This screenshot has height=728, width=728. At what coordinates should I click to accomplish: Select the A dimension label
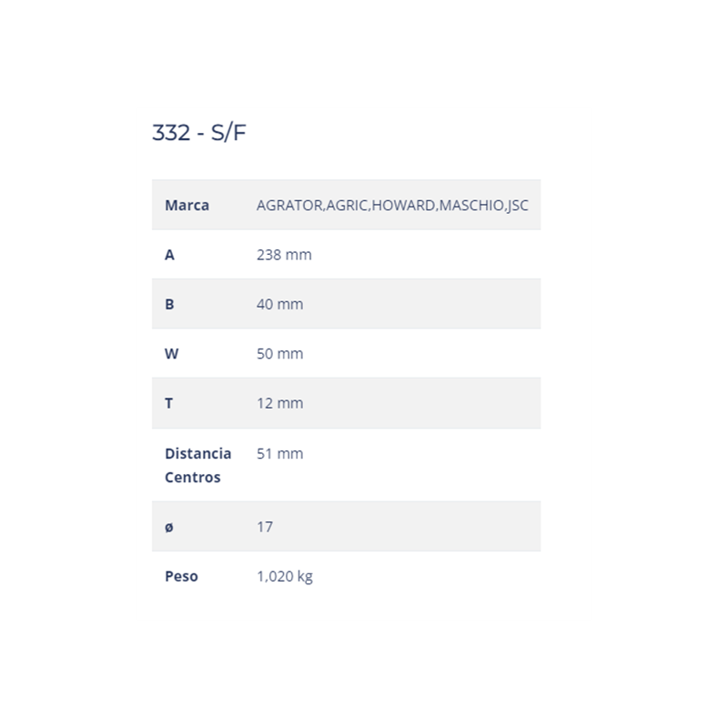click(x=169, y=255)
